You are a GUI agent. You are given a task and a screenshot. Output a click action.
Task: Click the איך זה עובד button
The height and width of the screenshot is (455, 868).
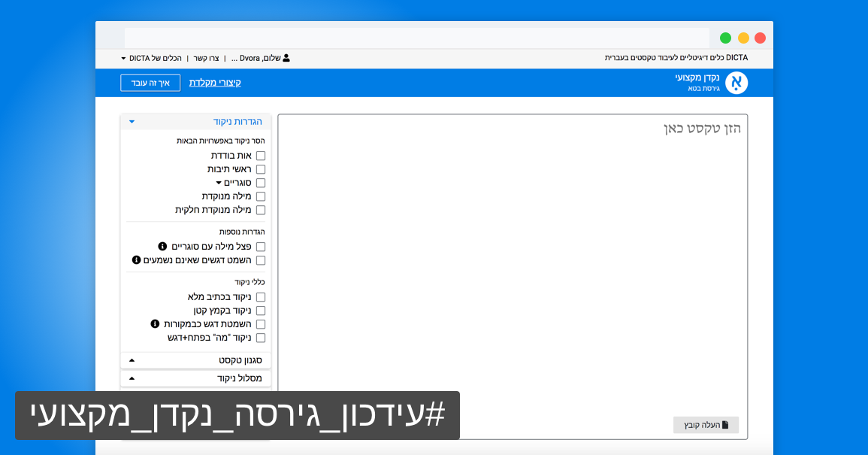pyautogui.click(x=150, y=83)
